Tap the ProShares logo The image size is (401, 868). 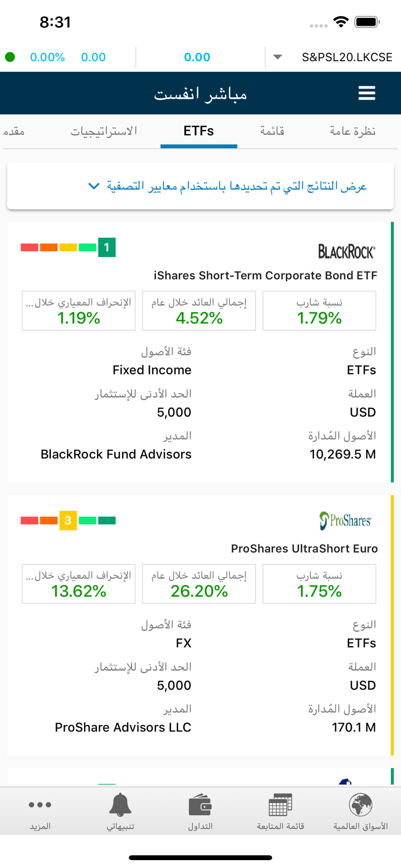point(345,521)
